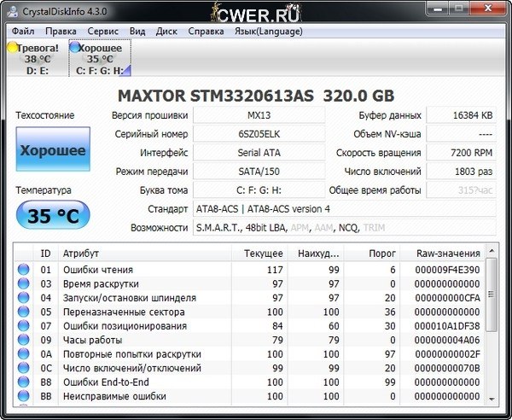Click the status orb for Часы работы
This screenshot has width=512, height=420.
(24, 340)
